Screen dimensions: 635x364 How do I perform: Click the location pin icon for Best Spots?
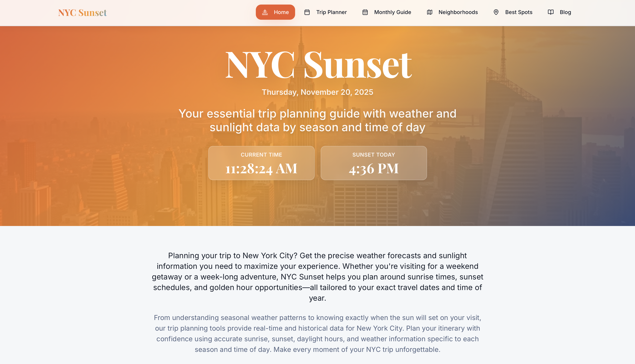click(x=496, y=12)
